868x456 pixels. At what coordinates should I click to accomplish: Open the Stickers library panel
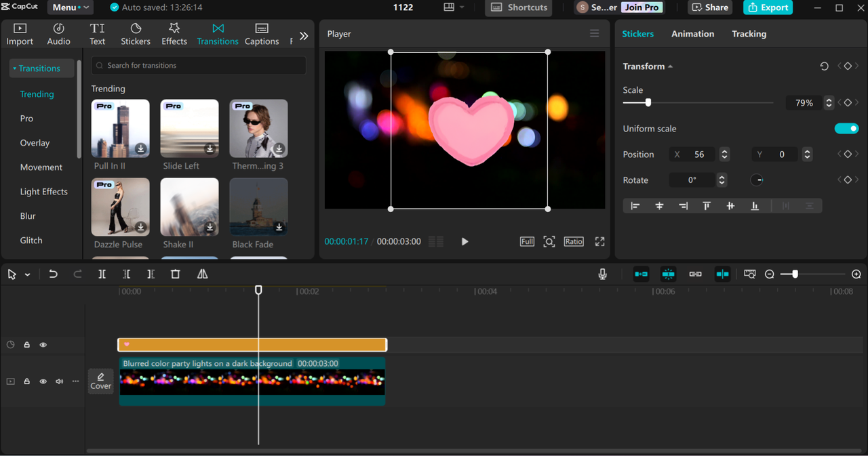pos(136,34)
